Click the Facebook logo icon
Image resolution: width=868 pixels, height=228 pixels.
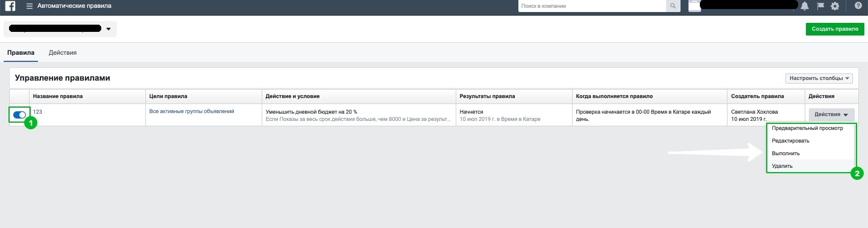point(10,6)
